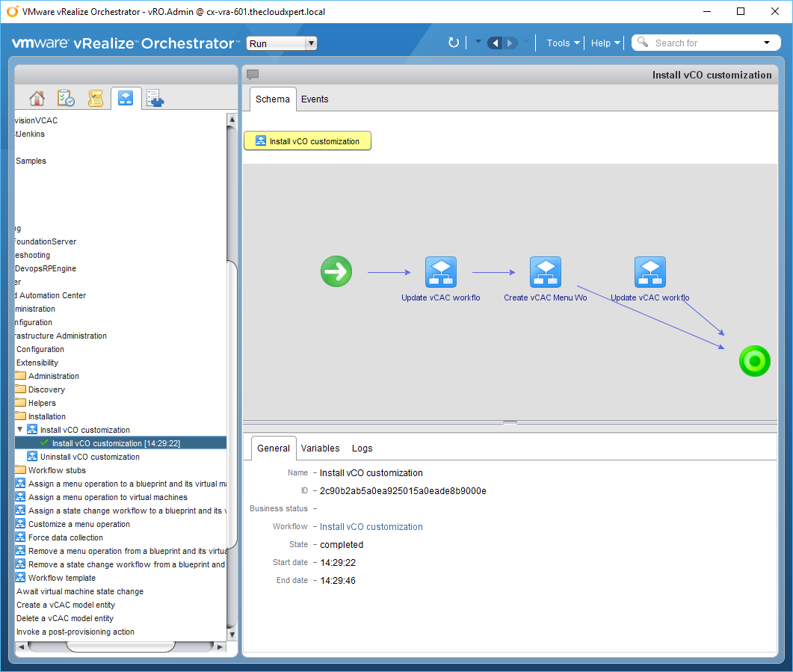Viewport: 793px width, 672px height.
Task: Open the Logs tab
Action: click(362, 448)
